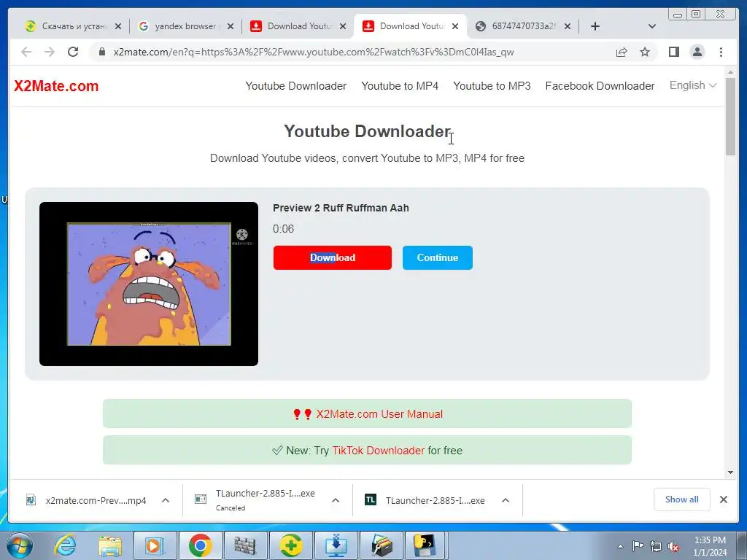
Task: Open the blue download arrow taskbar icon
Action: click(336, 545)
